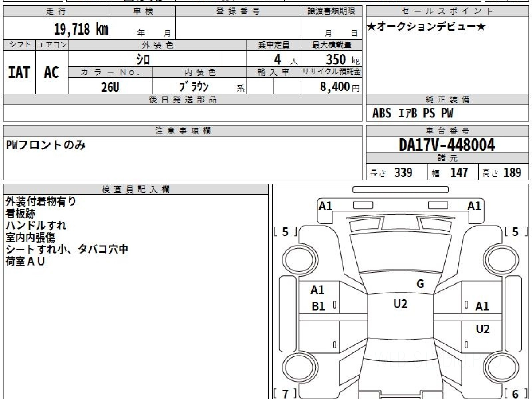
Task: Select the interior color ブラウン
Action: [x=194, y=86]
